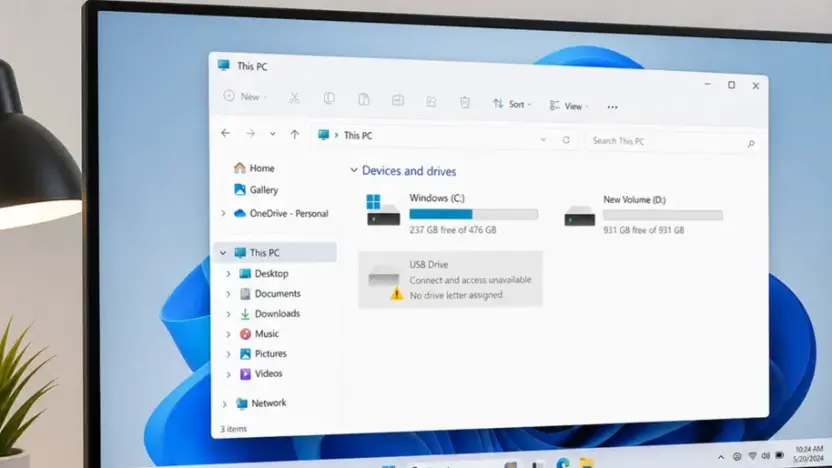Expand the Desktop folder arrow
The height and width of the screenshot is (468, 832).
point(228,274)
